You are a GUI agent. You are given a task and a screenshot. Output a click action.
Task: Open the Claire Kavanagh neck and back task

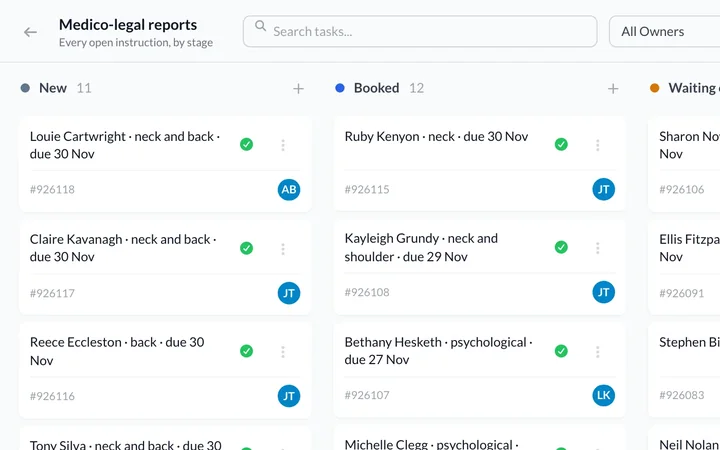[123, 248]
